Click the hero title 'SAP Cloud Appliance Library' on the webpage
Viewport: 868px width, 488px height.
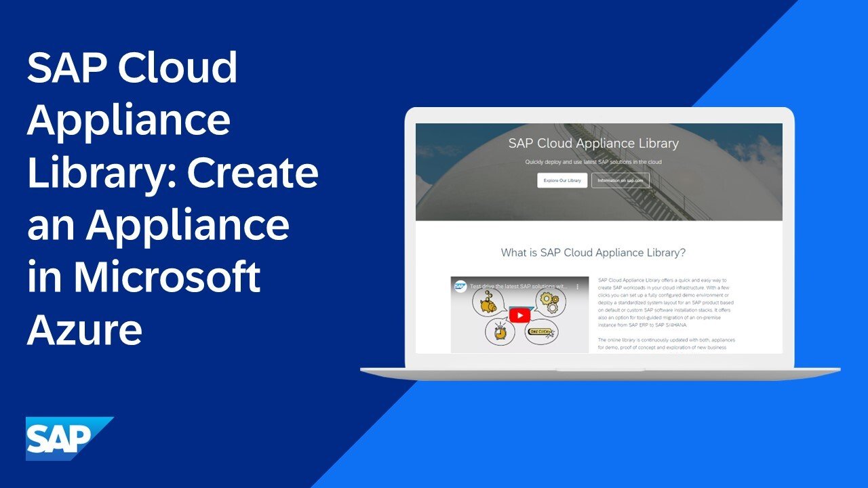click(x=593, y=143)
